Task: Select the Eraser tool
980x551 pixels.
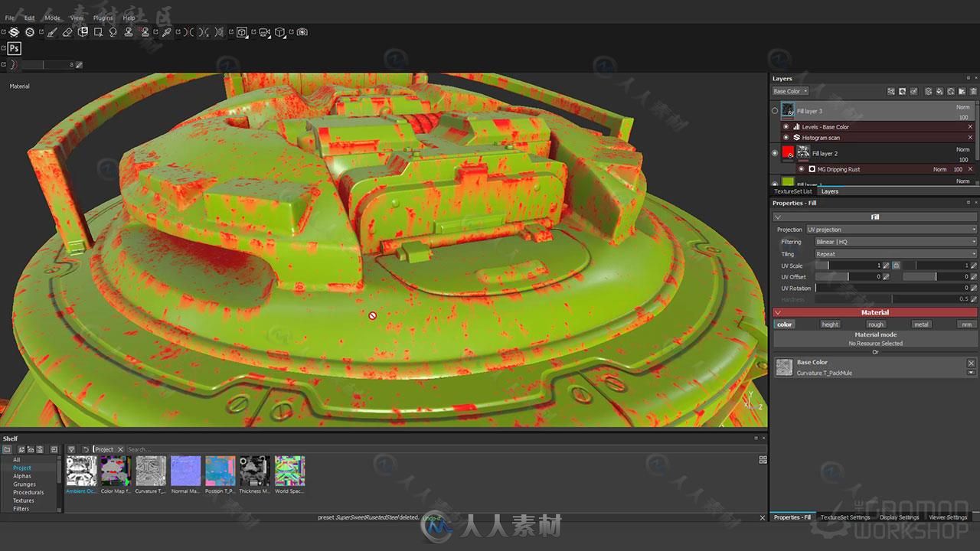Action: [x=67, y=32]
